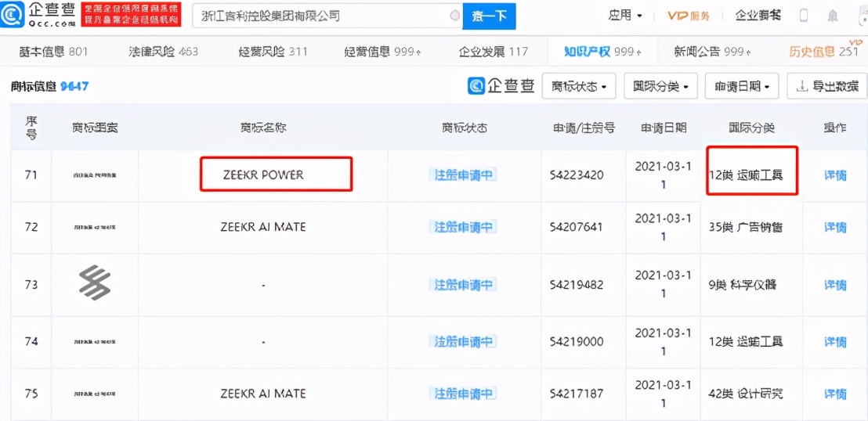The image size is (868, 421).
Task: Click 9类 科学仪器 classification cell
Action: click(743, 284)
